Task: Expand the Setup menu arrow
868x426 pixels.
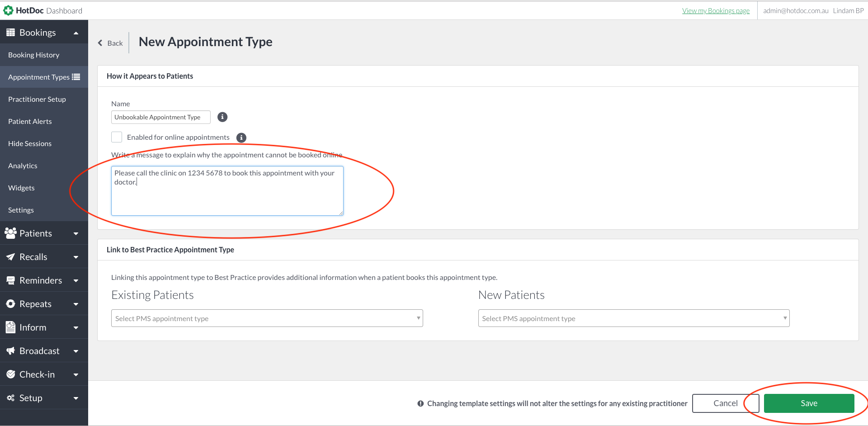Action: click(76, 398)
